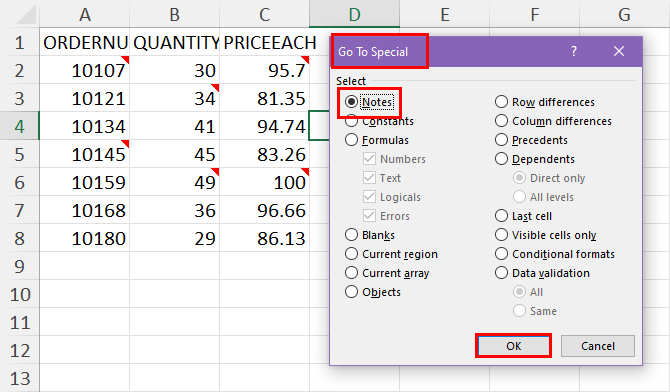Close the Go To Special dialog
Image resolution: width=670 pixels, height=392 pixels.
coord(619,51)
